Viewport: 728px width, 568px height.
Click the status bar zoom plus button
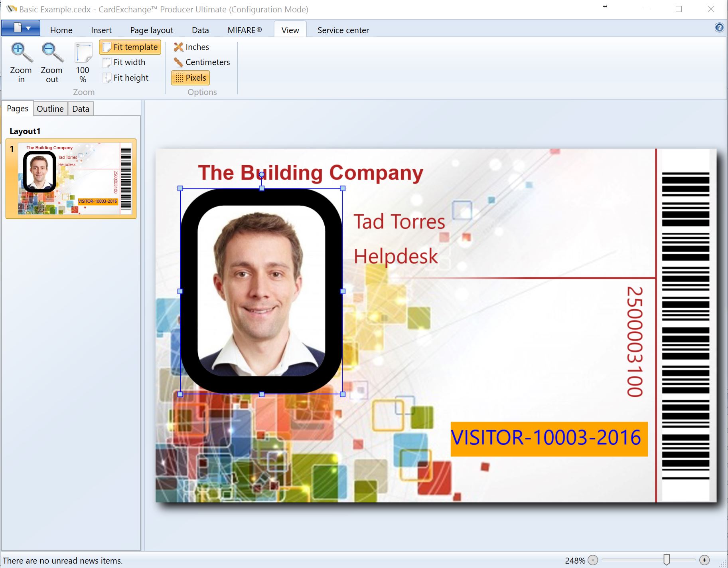click(x=705, y=560)
